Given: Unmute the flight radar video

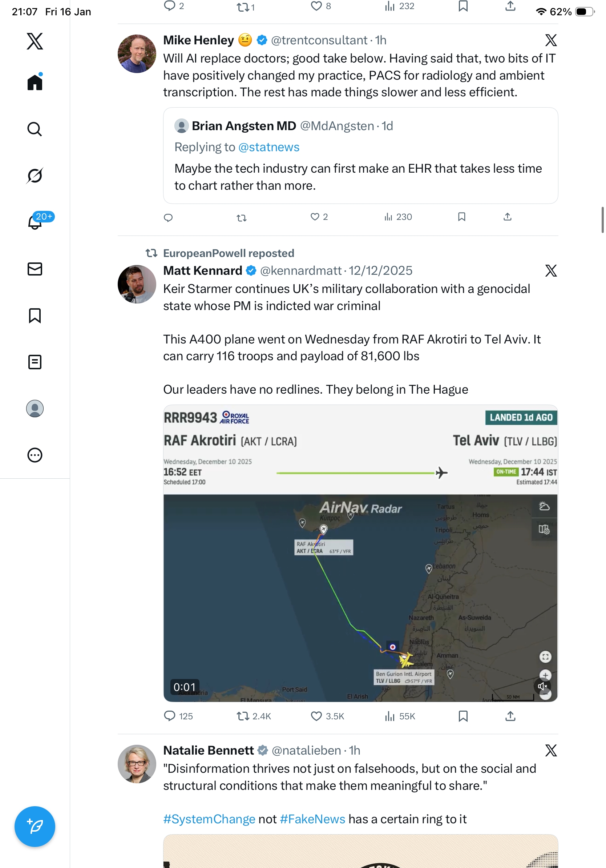Looking at the screenshot, I should click(x=542, y=686).
